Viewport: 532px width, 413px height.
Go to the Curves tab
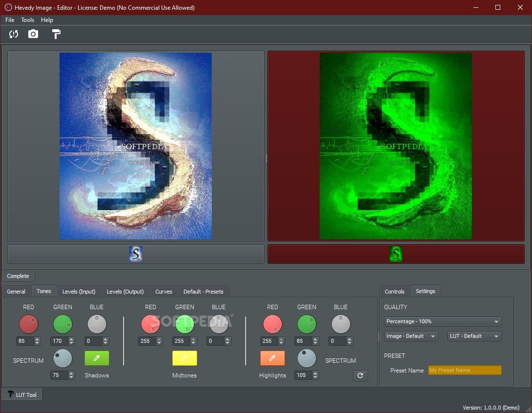(x=164, y=292)
